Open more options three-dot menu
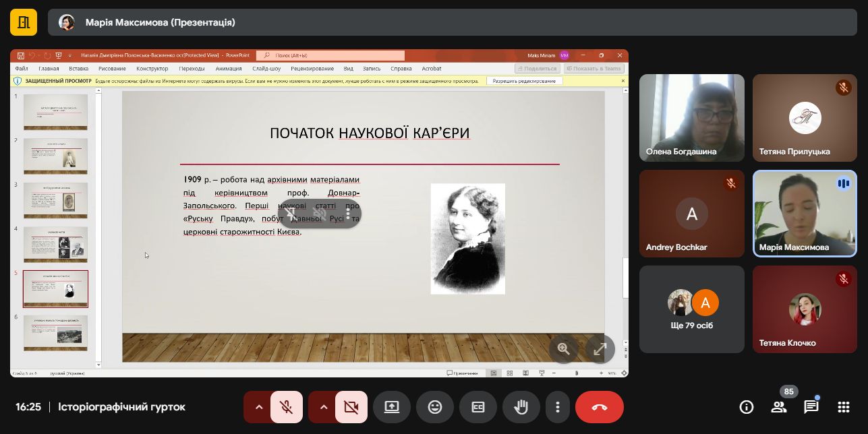Image resolution: width=868 pixels, height=434 pixels. pyautogui.click(x=557, y=407)
